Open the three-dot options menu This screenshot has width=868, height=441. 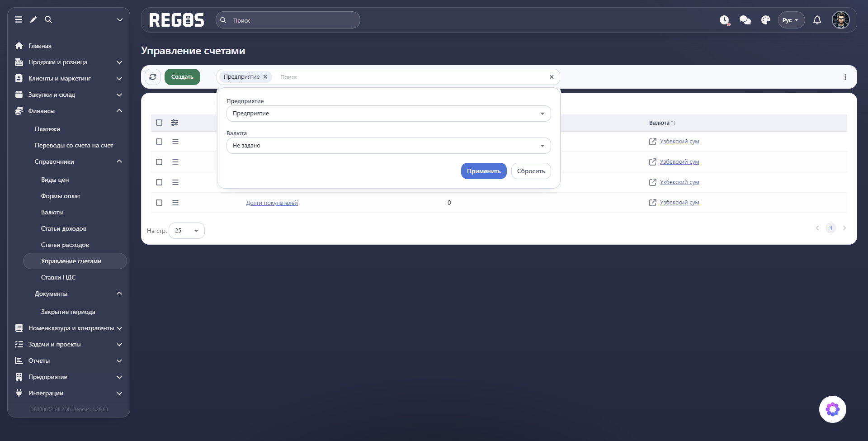845,77
